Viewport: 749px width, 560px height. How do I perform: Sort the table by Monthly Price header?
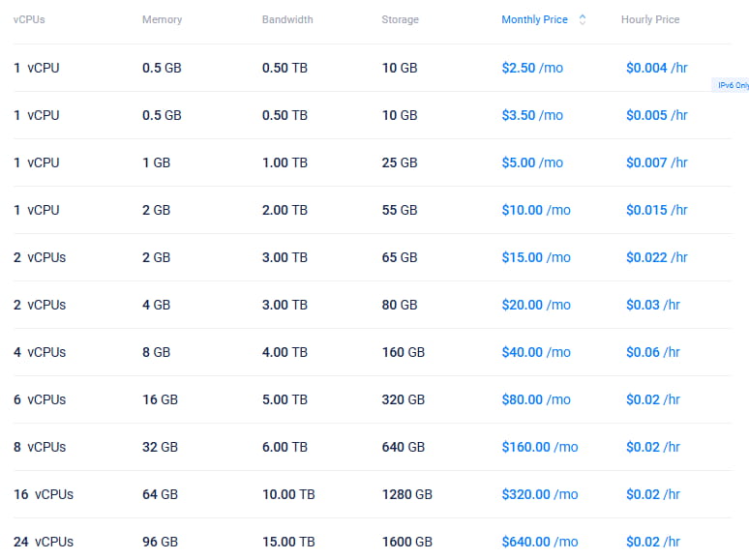(x=534, y=19)
